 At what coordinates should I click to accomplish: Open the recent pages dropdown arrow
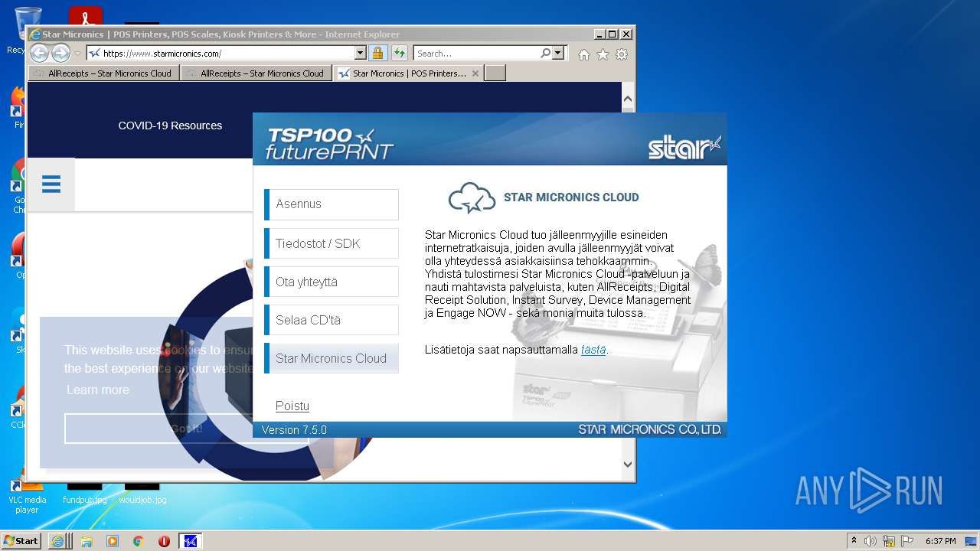coord(77,54)
